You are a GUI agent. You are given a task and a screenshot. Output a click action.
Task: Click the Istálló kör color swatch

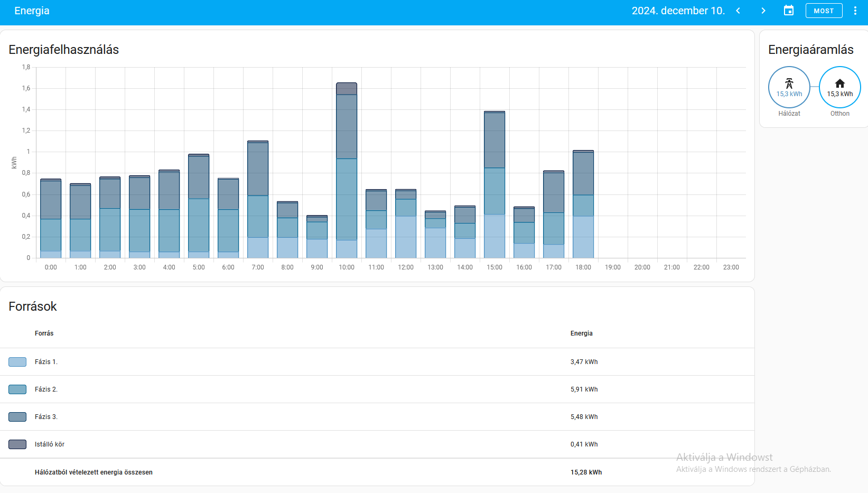tap(17, 444)
